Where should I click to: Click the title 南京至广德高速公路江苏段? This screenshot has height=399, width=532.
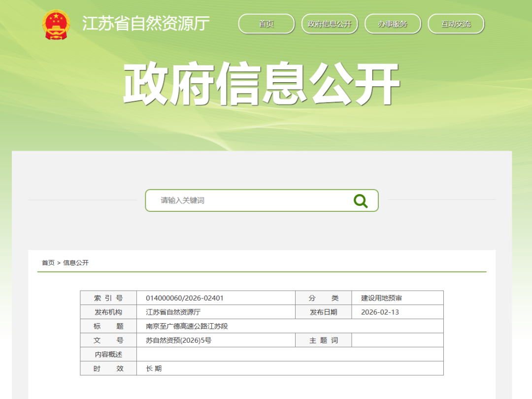coord(187,326)
